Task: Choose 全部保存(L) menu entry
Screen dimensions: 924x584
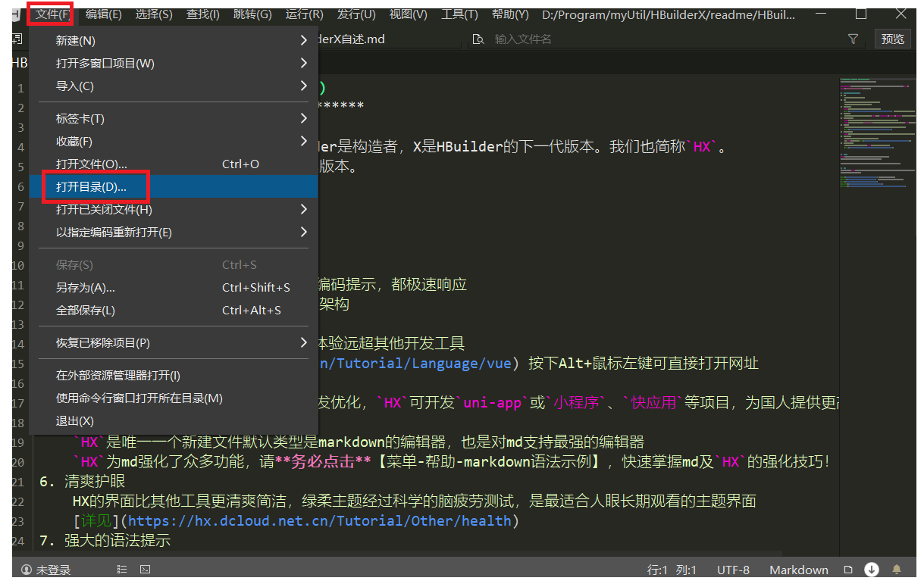Action: point(174,310)
